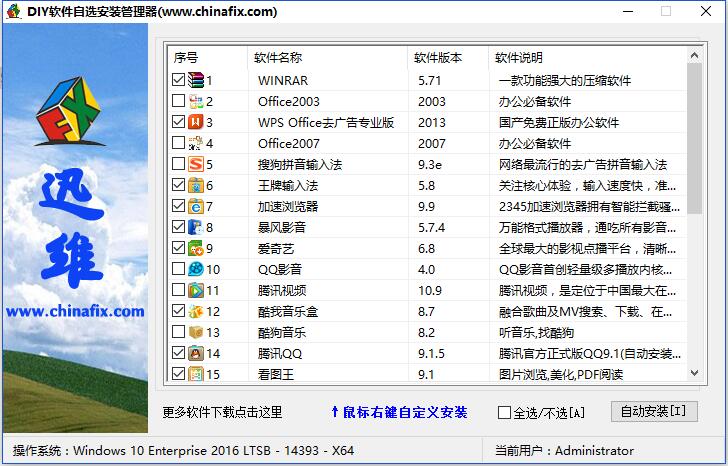Viewport: 728px width, 466px height.
Task: Open the 更多软件下载点击这里 link
Action: [x=222, y=412]
